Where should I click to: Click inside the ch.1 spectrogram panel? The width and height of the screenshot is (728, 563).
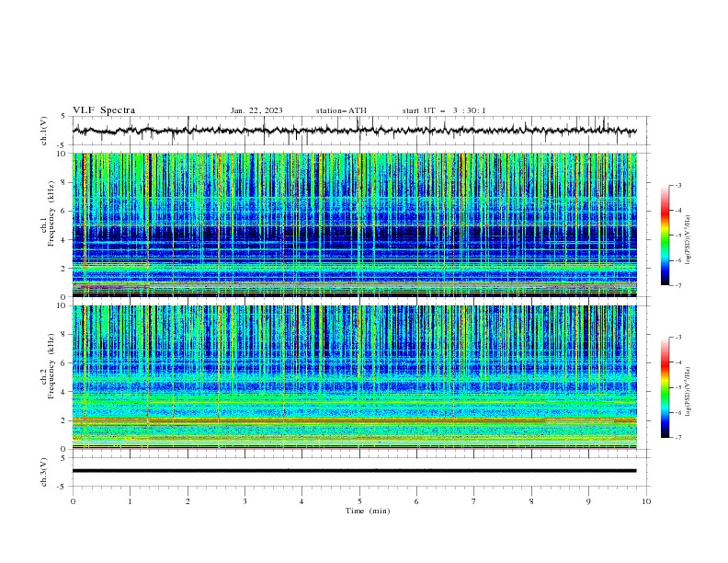coord(354,224)
